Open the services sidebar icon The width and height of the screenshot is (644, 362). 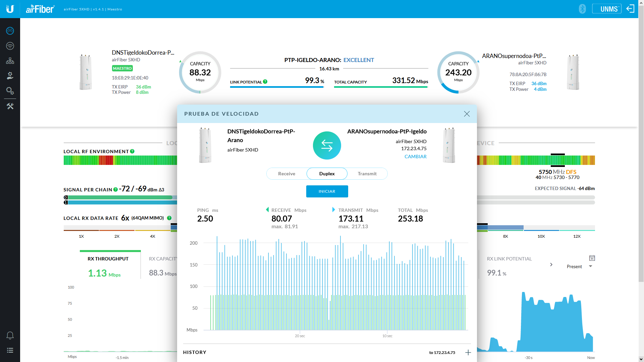[10, 76]
